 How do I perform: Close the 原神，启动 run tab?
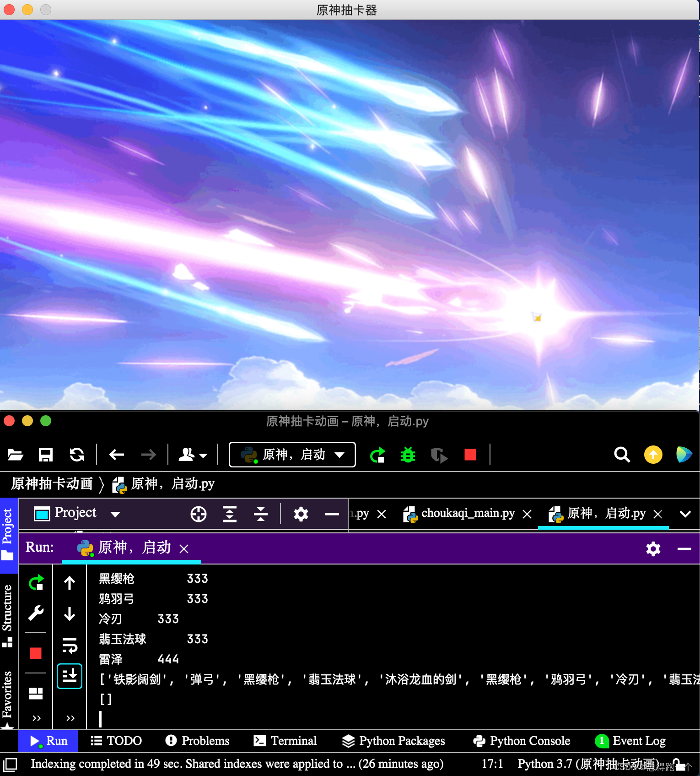[184, 549]
